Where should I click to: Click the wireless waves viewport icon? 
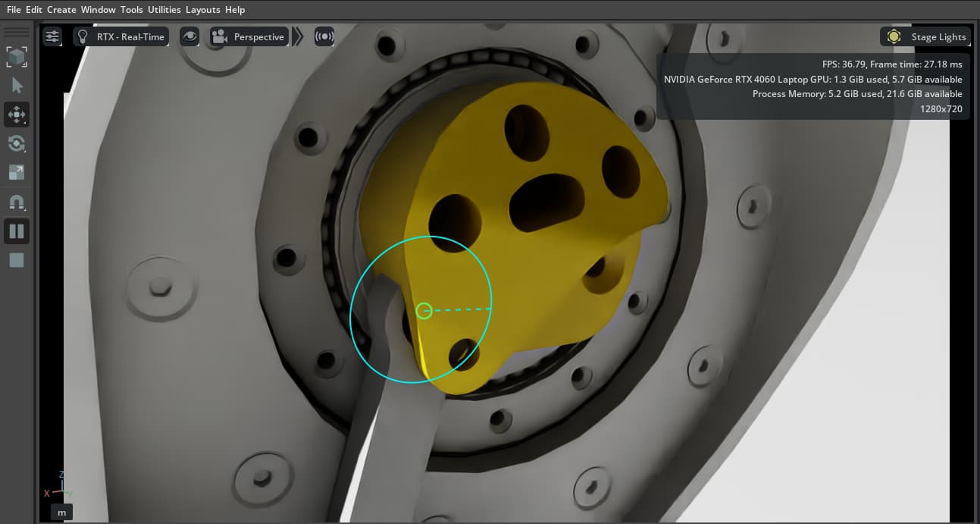324,36
